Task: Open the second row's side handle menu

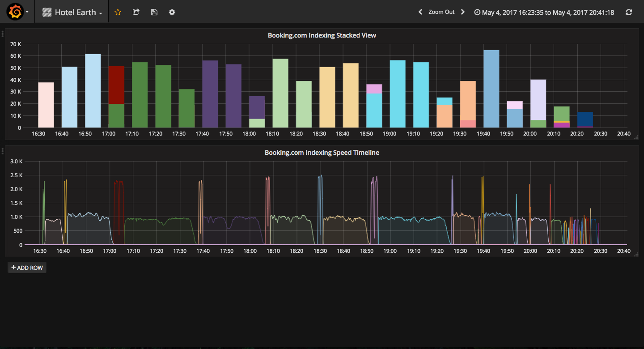Action: 3,151
